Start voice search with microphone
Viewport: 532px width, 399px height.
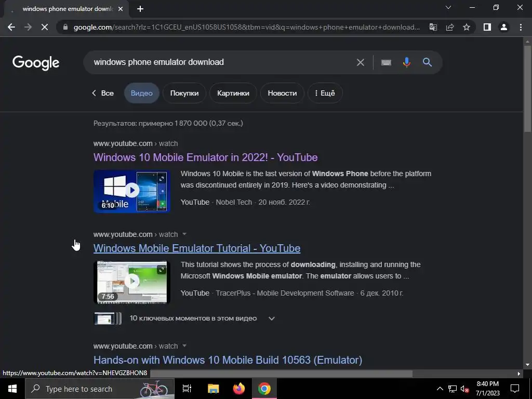point(406,62)
